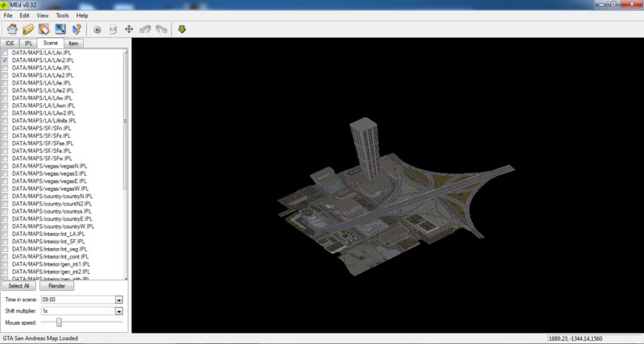Open the Help menu
This screenshot has height=344, width=644.
tap(82, 15)
